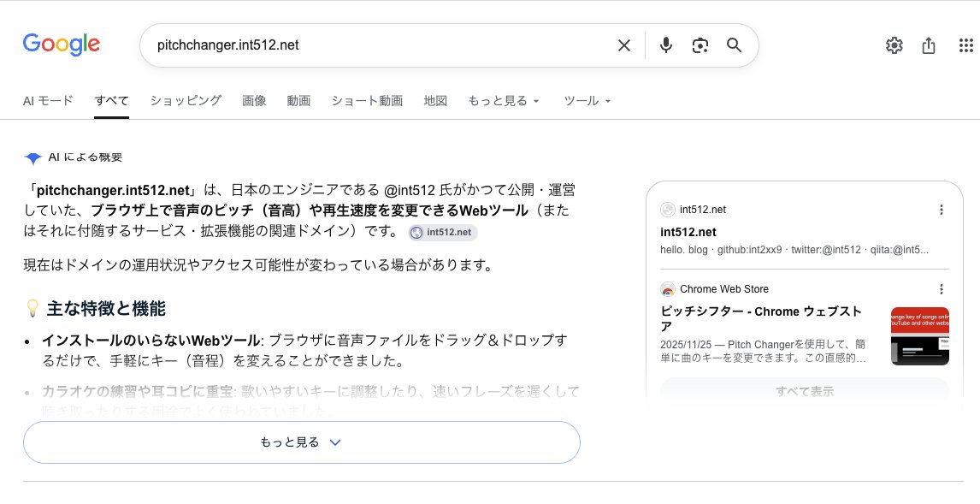Image resolution: width=980 pixels, height=504 pixels.
Task: Click the light bulb icon beside 主な特徴と機能
Action: [32, 308]
